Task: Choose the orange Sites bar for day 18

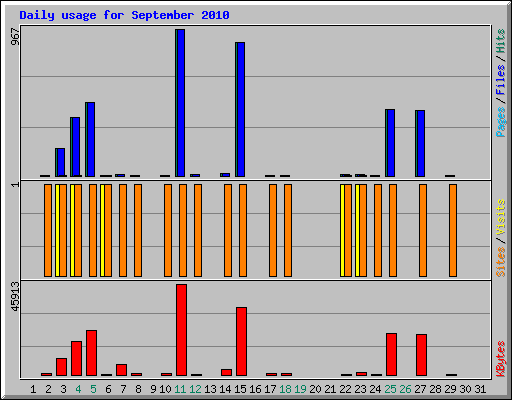Action: point(288,230)
